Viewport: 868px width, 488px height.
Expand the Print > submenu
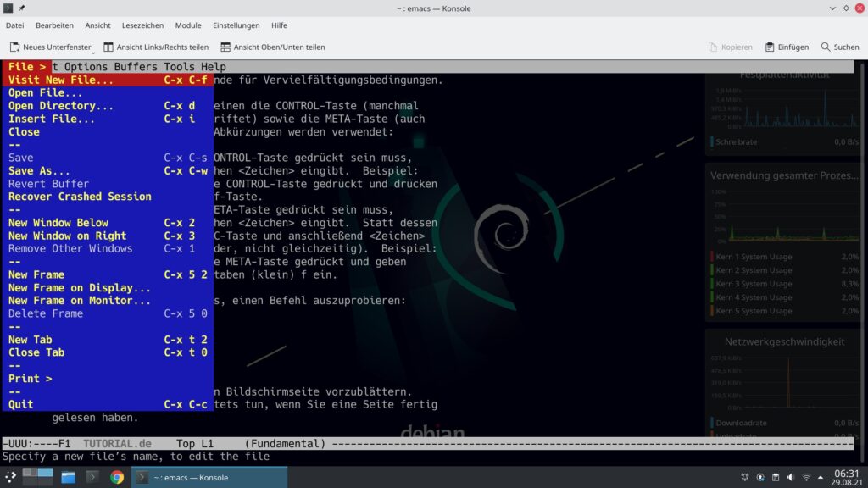108,379
